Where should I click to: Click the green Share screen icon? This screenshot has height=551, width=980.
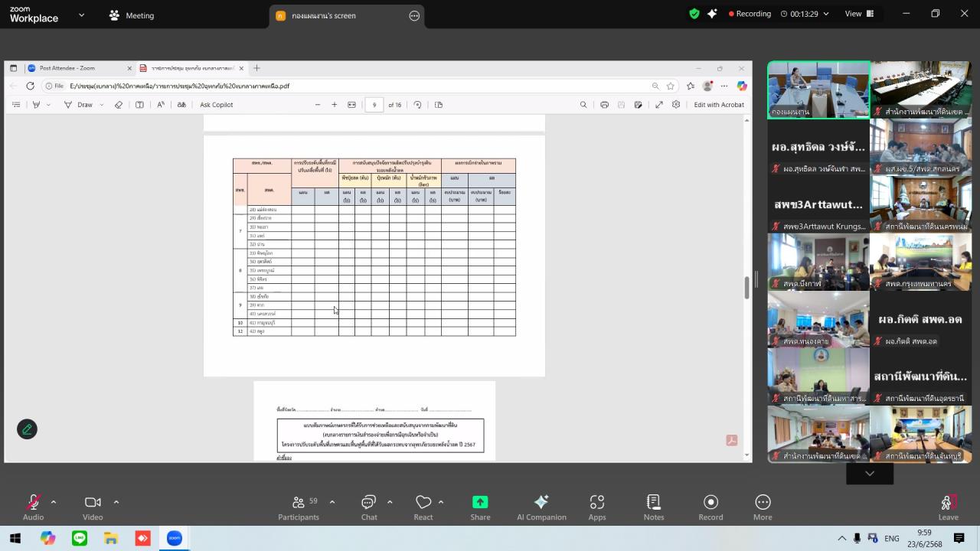[x=480, y=502]
